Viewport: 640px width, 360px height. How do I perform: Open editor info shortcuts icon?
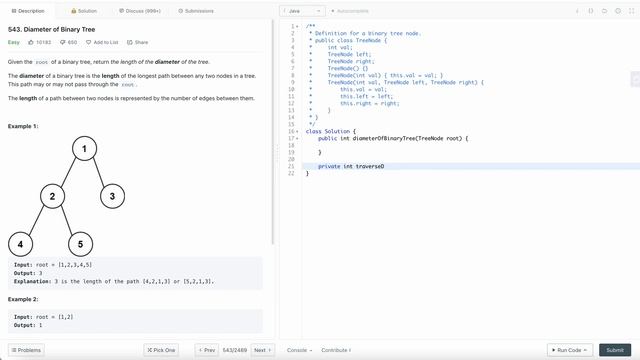point(577,11)
